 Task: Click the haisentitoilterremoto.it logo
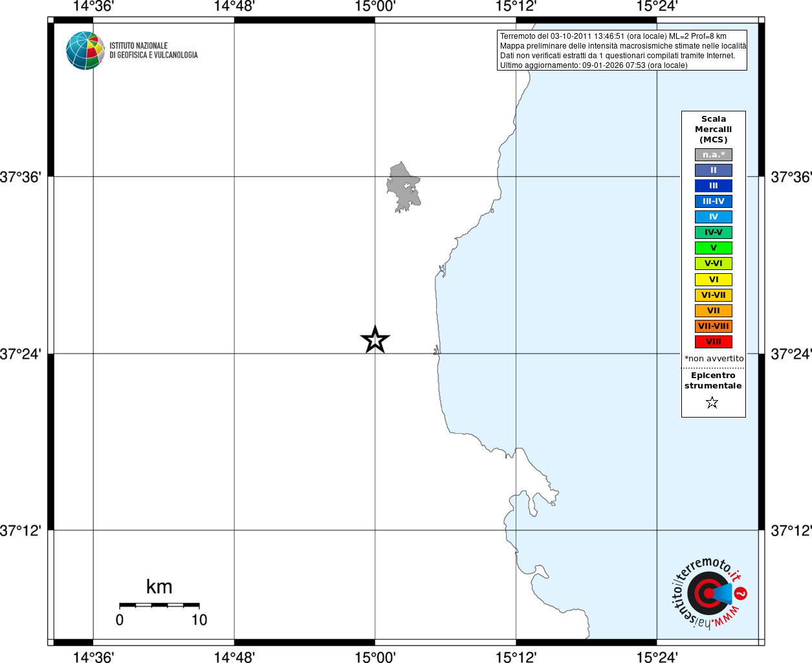(709, 593)
